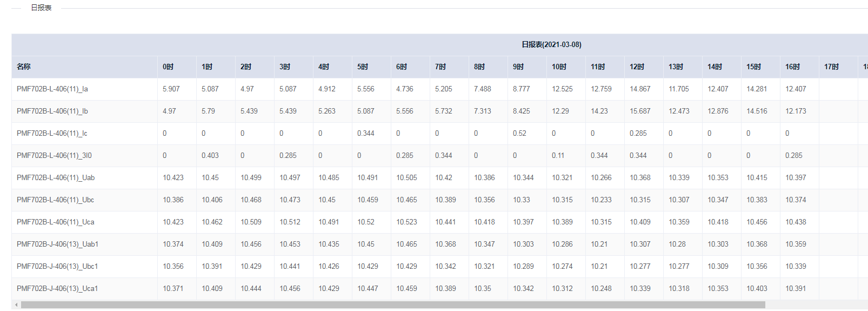Click the 日报表(2021-03-08) table title

(x=551, y=45)
